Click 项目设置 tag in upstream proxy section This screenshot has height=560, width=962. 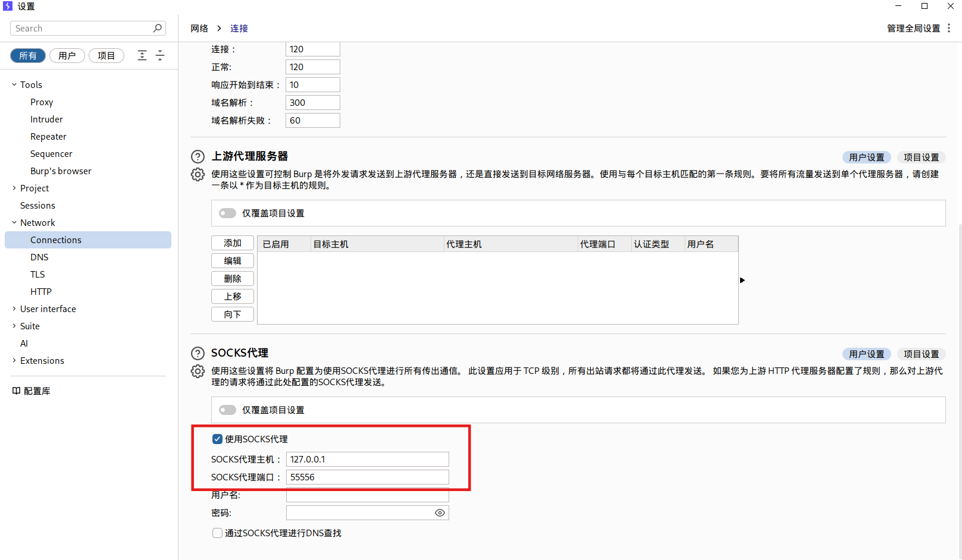point(921,158)
